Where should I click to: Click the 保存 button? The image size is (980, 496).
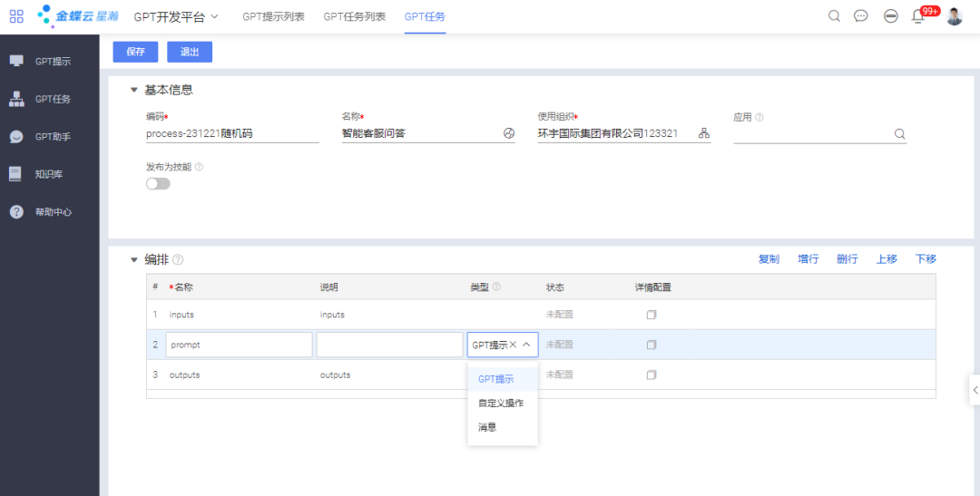(135, 53)
